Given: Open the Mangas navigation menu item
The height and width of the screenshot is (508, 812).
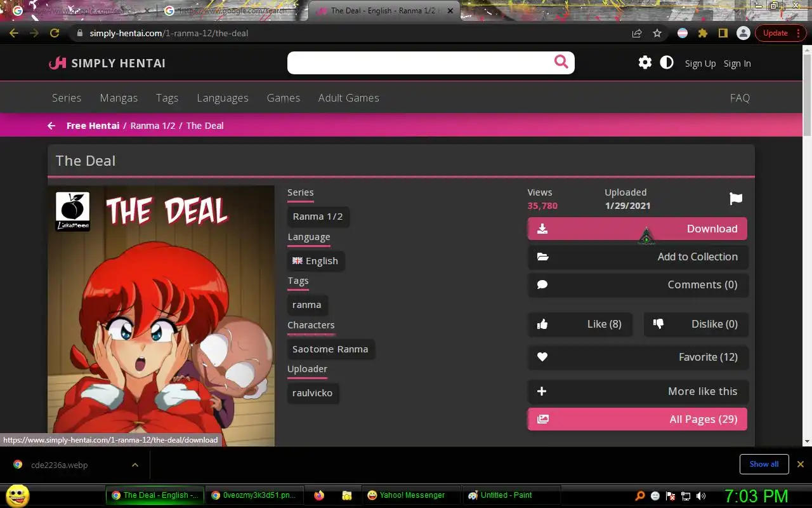Looking at the screenshot, I should pyautogui.click(x=119, y=98).
